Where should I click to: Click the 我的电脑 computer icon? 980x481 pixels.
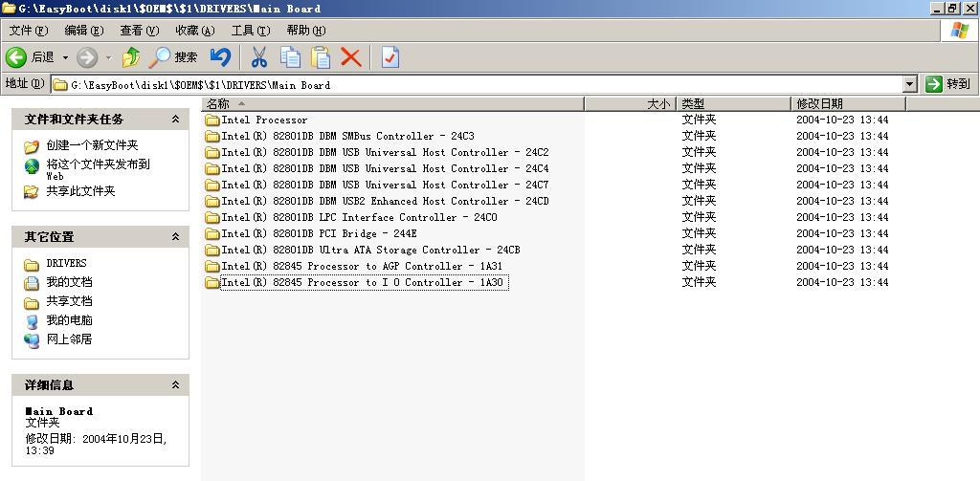tap(32, 321)
